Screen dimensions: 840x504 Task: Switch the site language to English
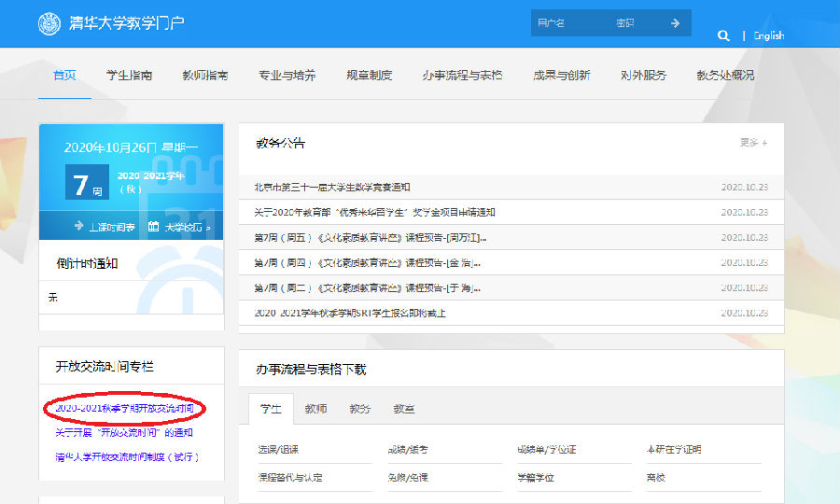[769, 35]
